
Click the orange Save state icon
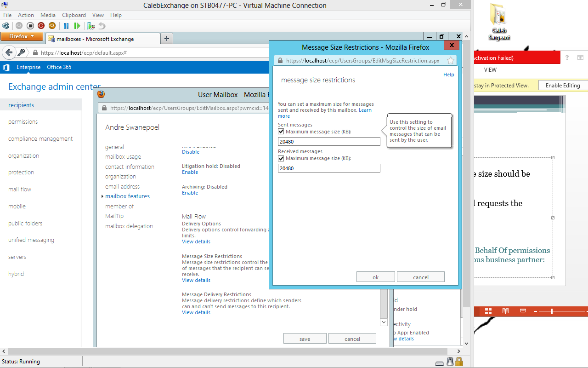[52, 26]
